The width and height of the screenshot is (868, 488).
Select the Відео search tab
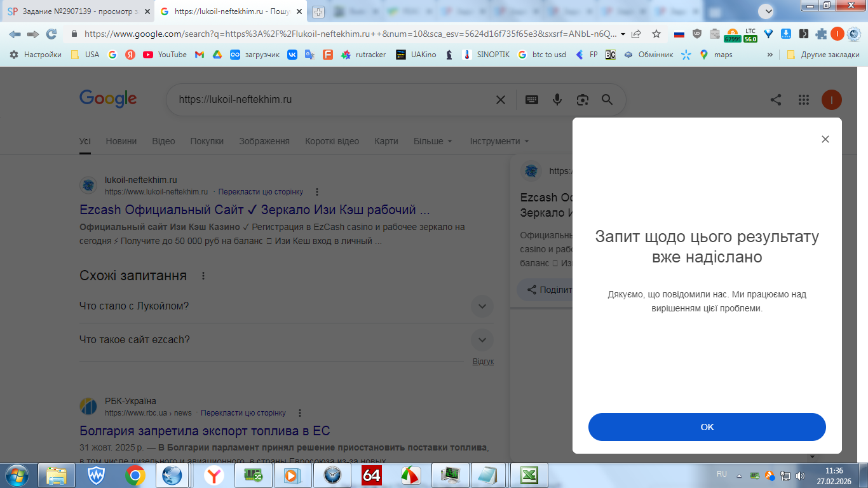tap(163, 141)
